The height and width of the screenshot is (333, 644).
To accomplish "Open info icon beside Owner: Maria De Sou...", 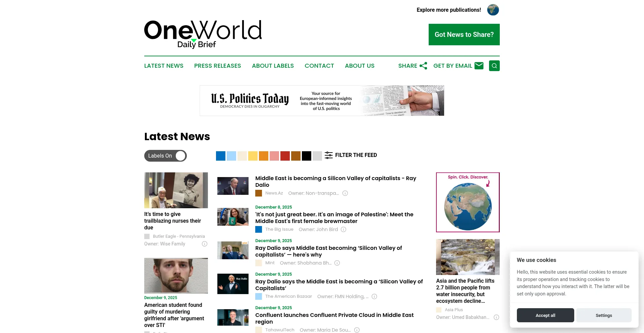I will point(357,330).
